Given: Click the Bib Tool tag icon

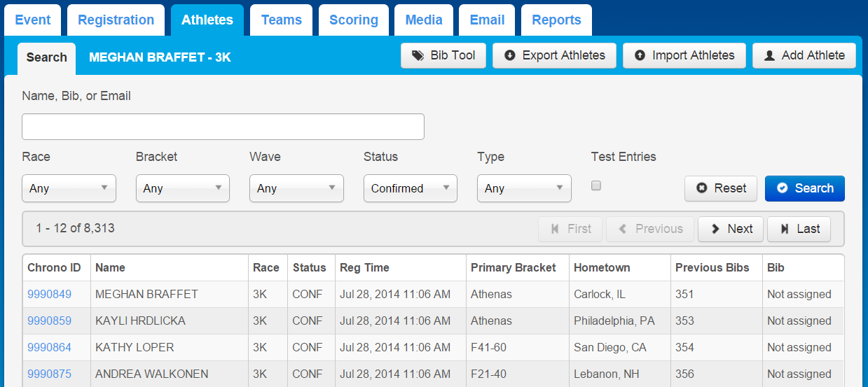Looking at the screenshot, I should (418, 55).
